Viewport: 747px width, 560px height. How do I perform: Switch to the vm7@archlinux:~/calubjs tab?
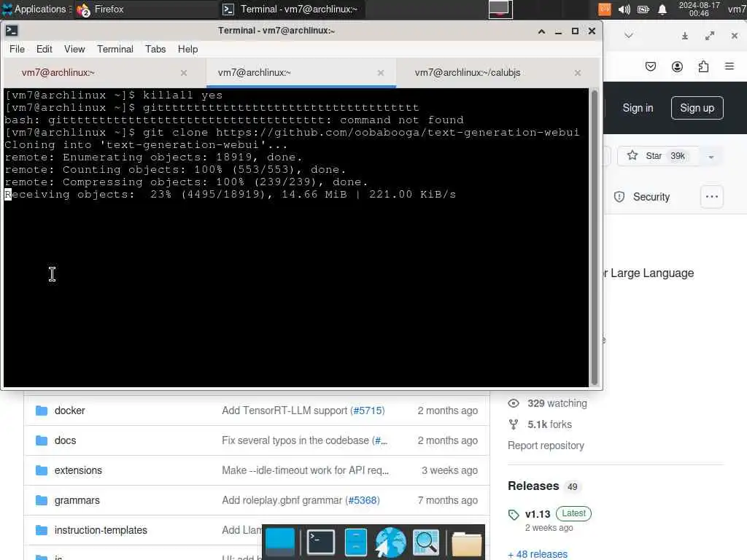tap(497, 73)
